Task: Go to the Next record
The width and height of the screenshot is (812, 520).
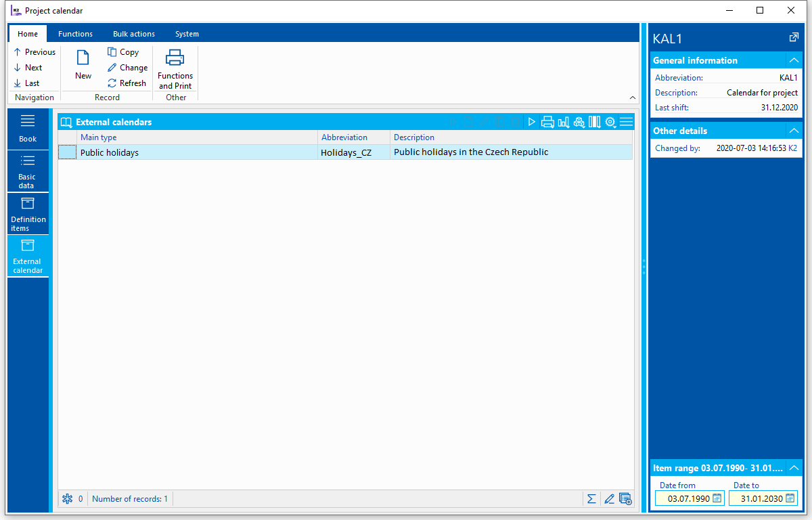Action: coord(28,68)
